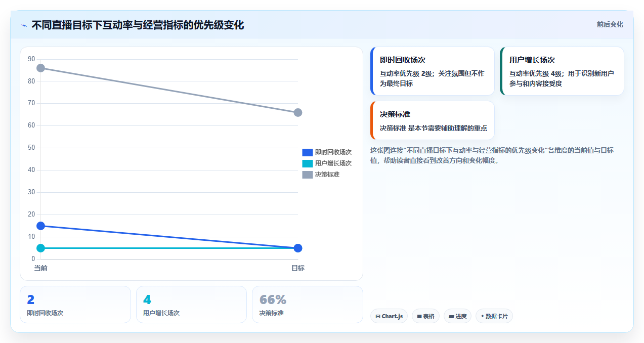Toggle 即时回收场次 legend color box
644x343 pixels.
click(x=308, y=152)
